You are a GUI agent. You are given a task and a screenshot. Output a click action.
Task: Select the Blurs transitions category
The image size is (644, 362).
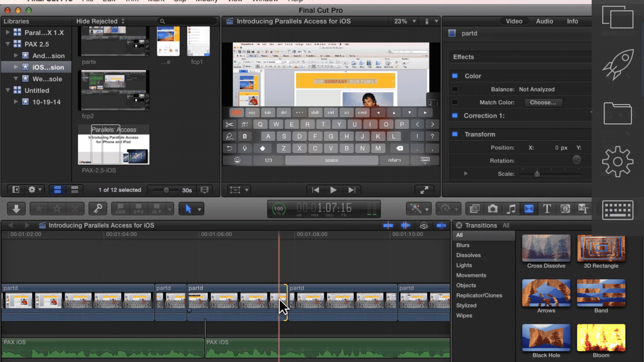coord(463,245)
